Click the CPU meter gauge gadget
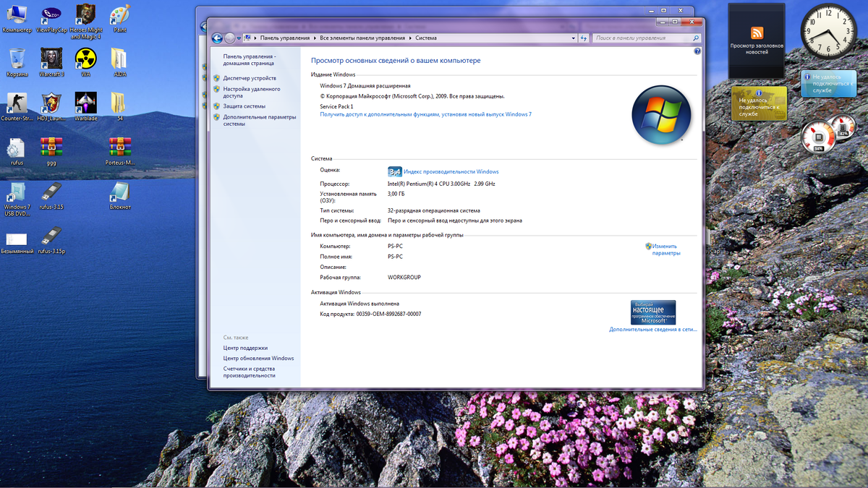868x488 pixels. [x=818, y=137]
